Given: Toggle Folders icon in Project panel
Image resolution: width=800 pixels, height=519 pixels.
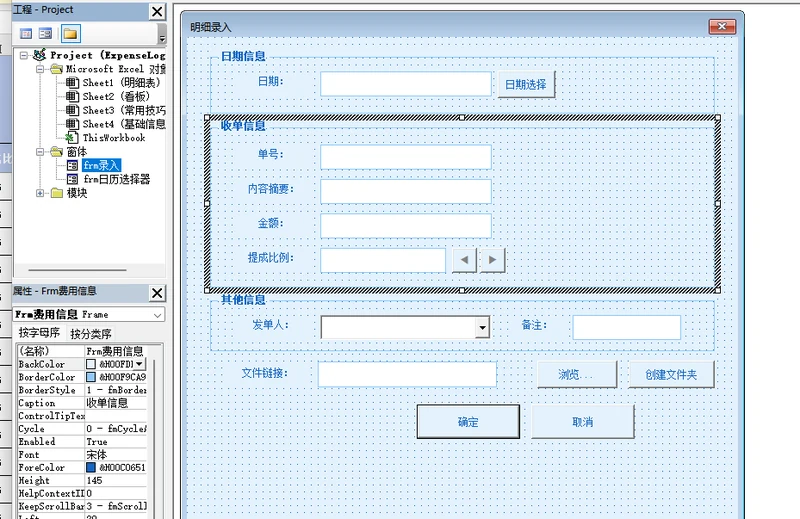Looking at the screenshot, I should (70, 34).
